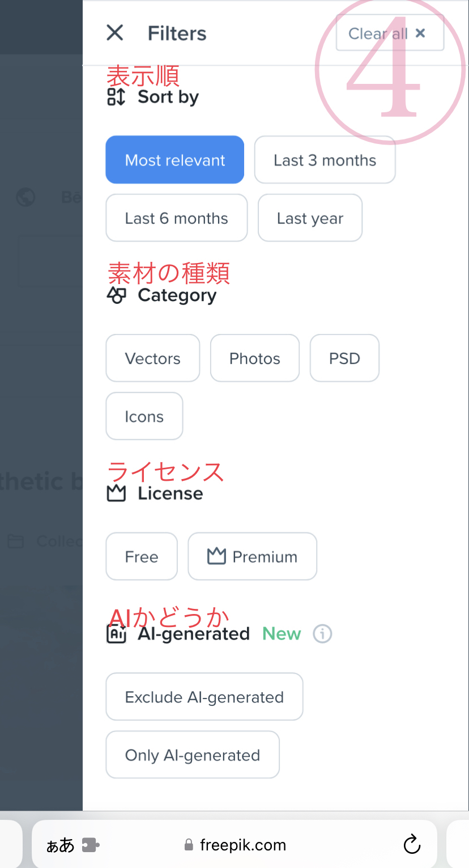
Task: Select PSD category filter
Action: click(344, 358)
